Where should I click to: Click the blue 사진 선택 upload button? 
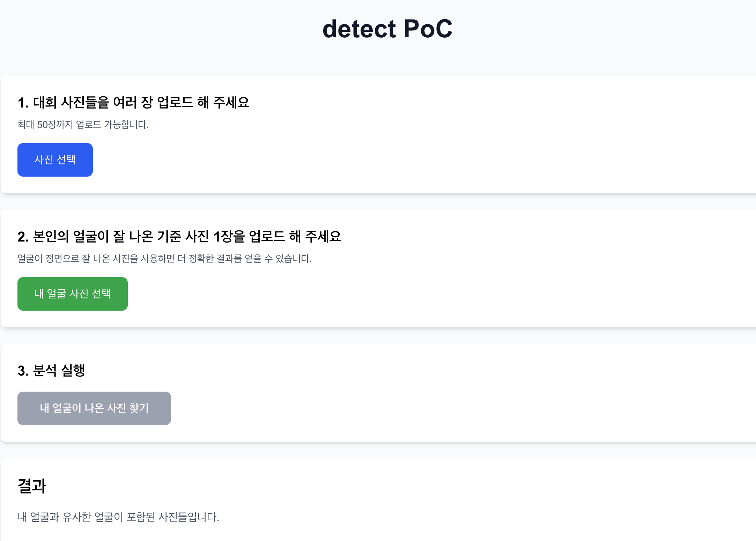pyautogui.click(x=55, y=160)
